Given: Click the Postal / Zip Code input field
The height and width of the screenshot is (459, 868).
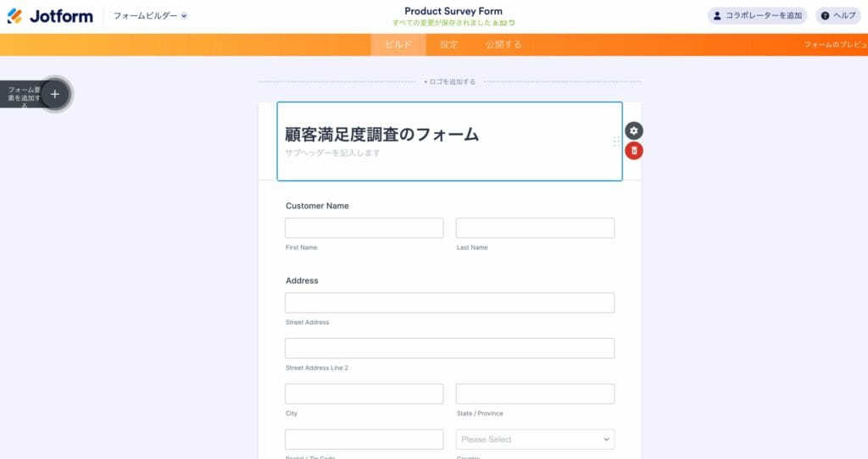Looking at the screenshot, I should point(364,440).
